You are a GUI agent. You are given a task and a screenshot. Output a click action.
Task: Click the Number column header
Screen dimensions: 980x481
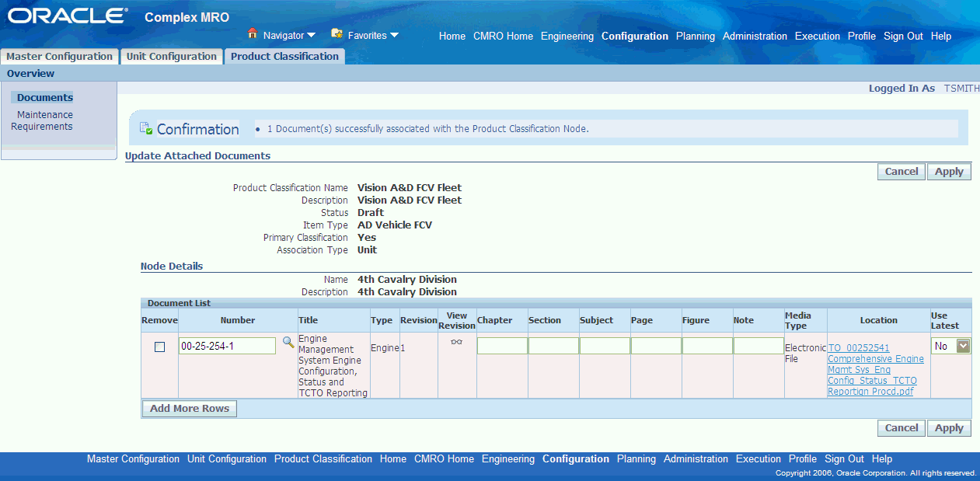pos(238,320)
